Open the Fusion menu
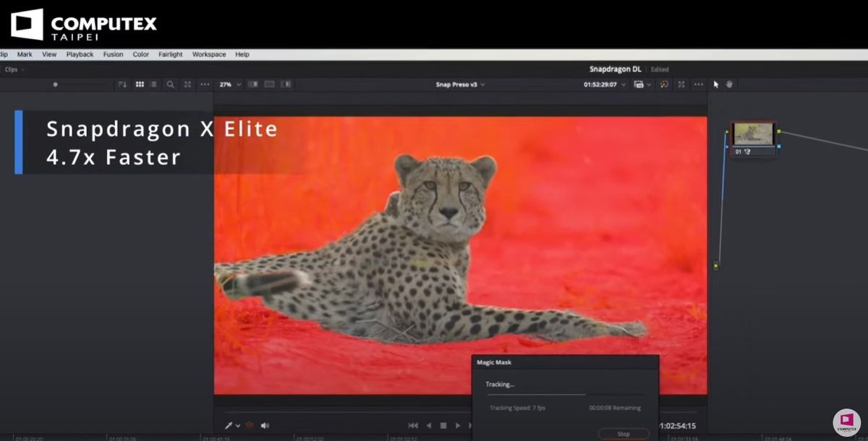The width and height of the screenshot is (868, 441). coord(113,54)
